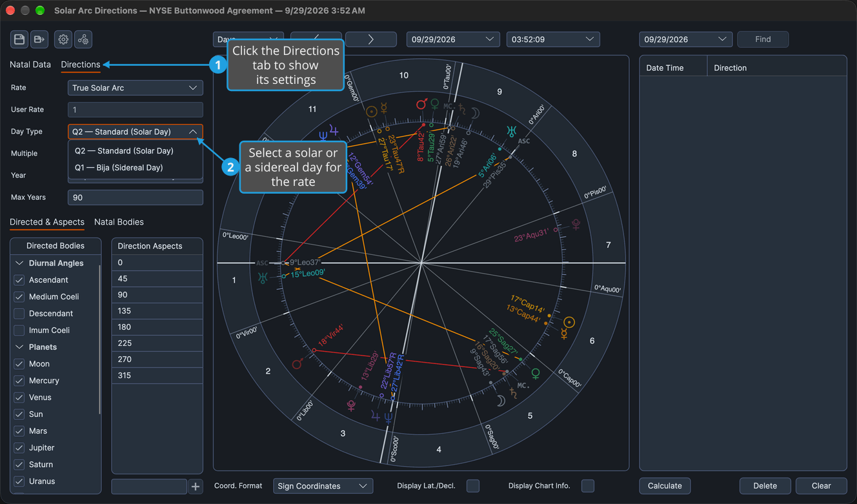Open the date dropdown next to Find
The height and width of the screenshot is (504, 857).
tap(686, 39)
